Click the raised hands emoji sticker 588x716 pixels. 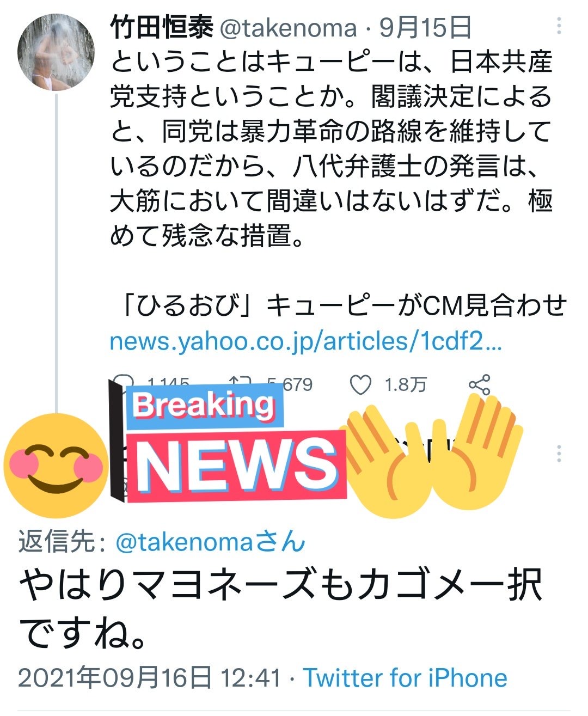[x=434, y=450]
